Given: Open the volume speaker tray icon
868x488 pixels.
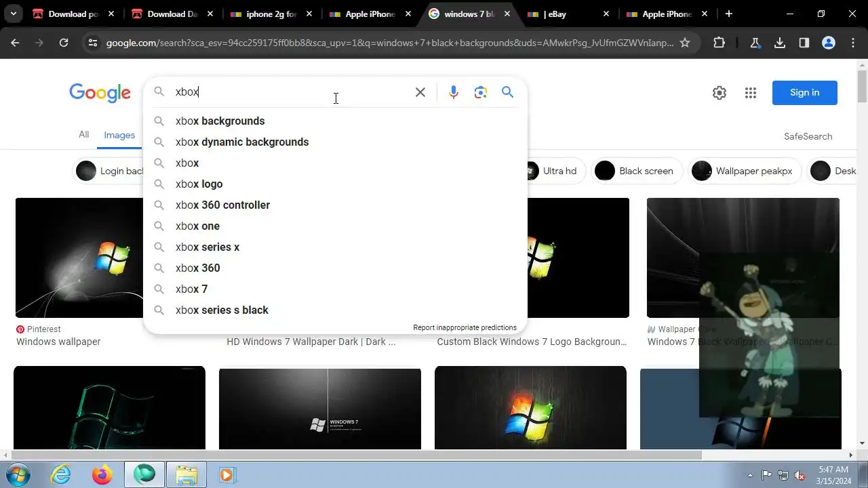Looking at the screenshot, I should 800,475.
